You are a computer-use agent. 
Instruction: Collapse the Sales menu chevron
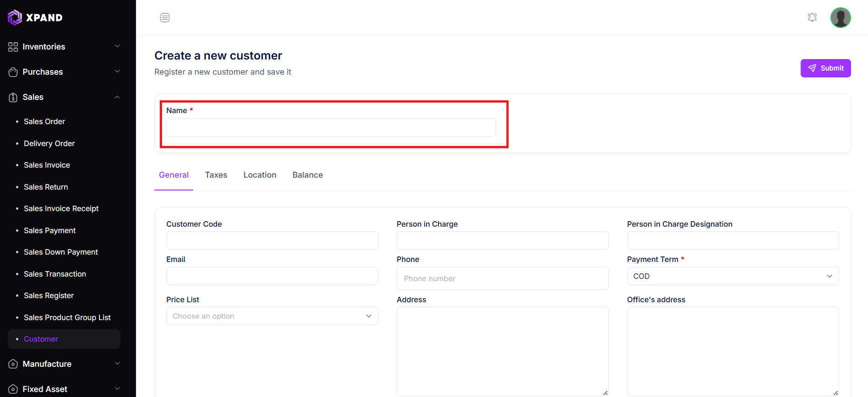(117, 97)
